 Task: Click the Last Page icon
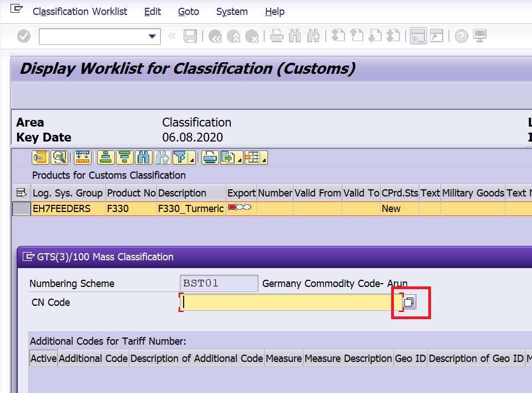[393, 36]
